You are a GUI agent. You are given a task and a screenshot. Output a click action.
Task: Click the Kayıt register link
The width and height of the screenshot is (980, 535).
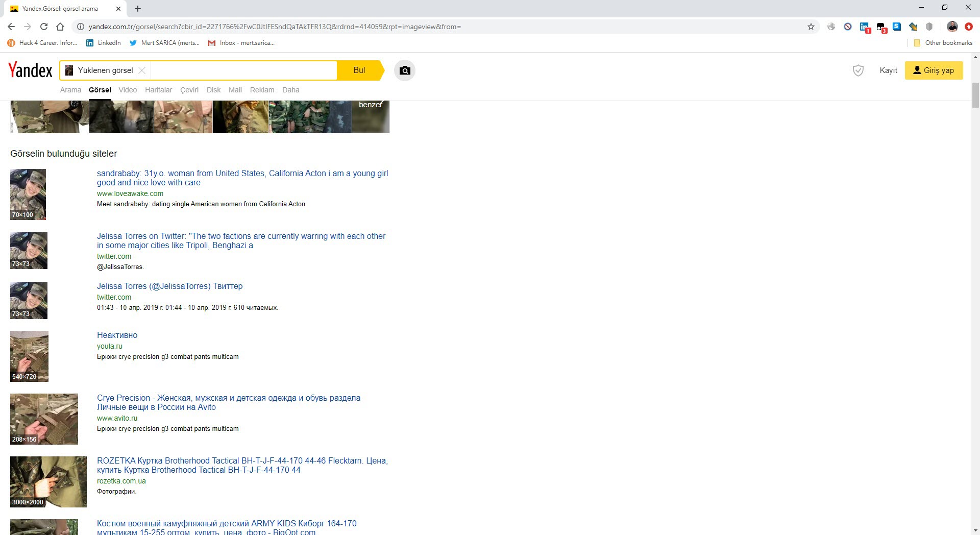pyautogui.click(x=888, y=70)
